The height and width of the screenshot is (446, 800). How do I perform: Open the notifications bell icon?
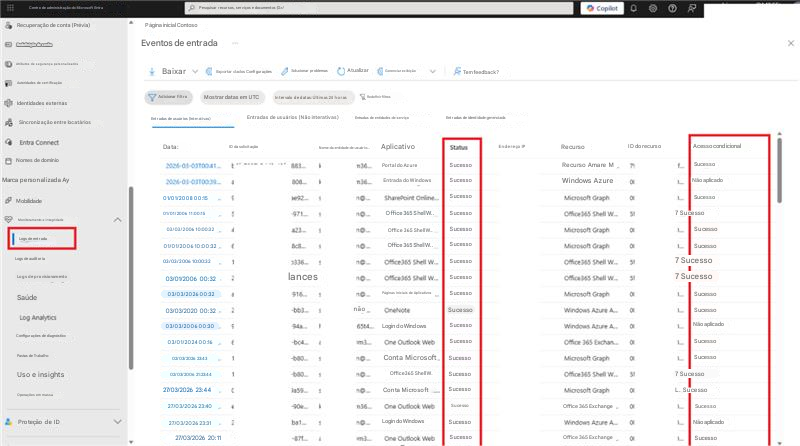[x=634, y=8]
